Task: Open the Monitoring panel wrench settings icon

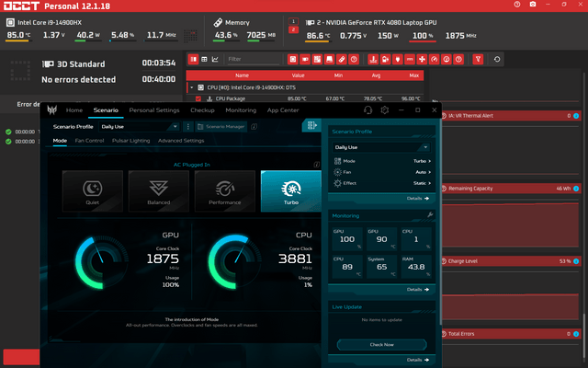Action: [x=430, y=214]
